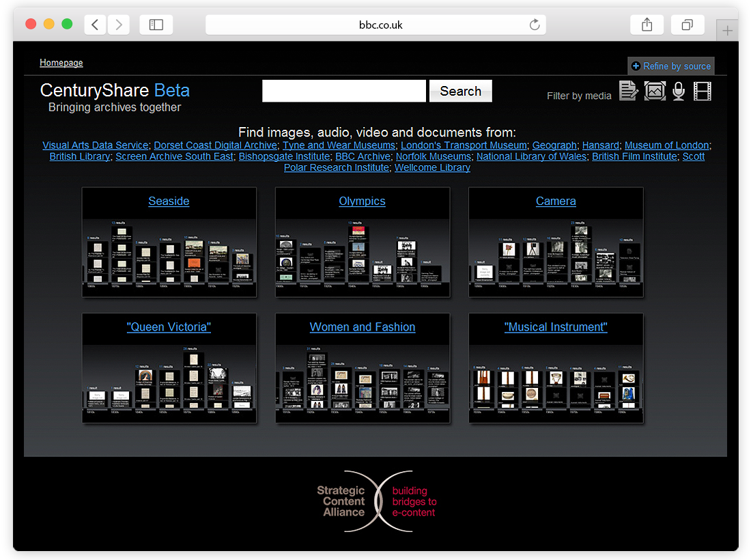View Women and Fashion timeline thumbnail
Image resolution: width=751 pixels, height=560 pixels.
click(x=363, y=384)
